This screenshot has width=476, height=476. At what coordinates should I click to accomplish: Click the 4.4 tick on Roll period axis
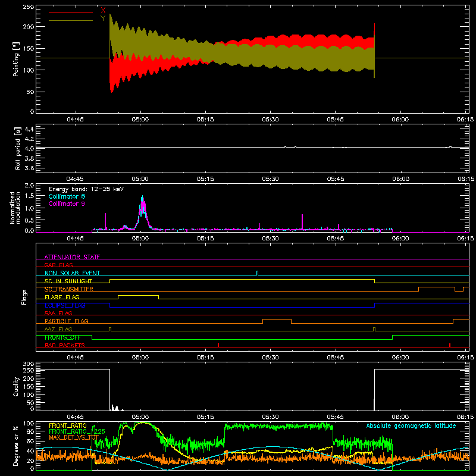click(x=29, y=129)
